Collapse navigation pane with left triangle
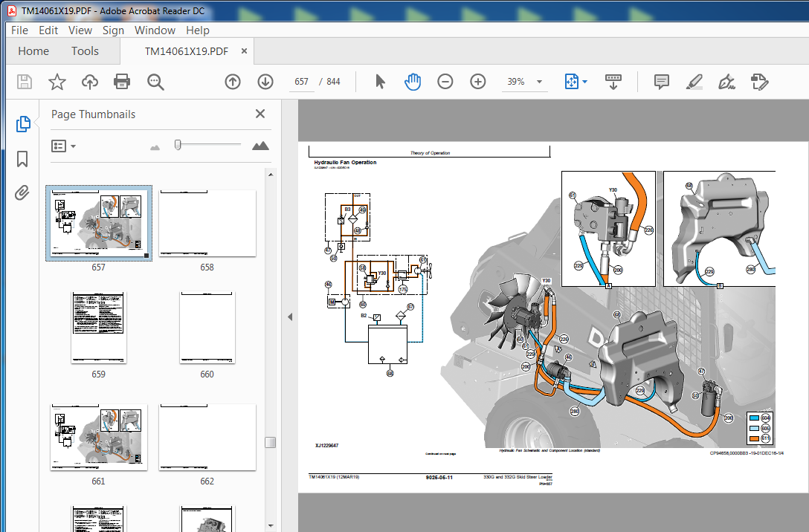The height and width of the screenshot is (532, 809). [290, 317]
